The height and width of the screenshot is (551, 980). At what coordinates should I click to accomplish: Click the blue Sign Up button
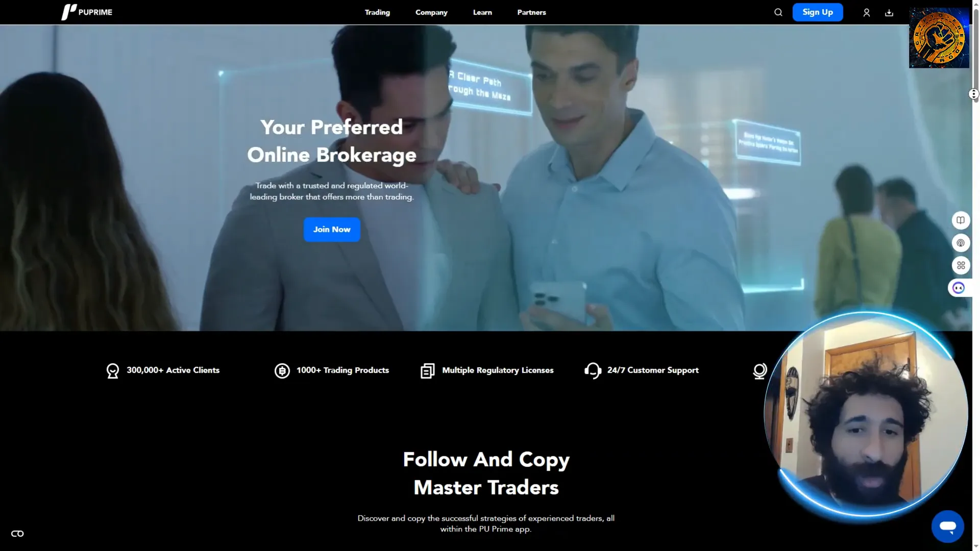tap(817, 12)
